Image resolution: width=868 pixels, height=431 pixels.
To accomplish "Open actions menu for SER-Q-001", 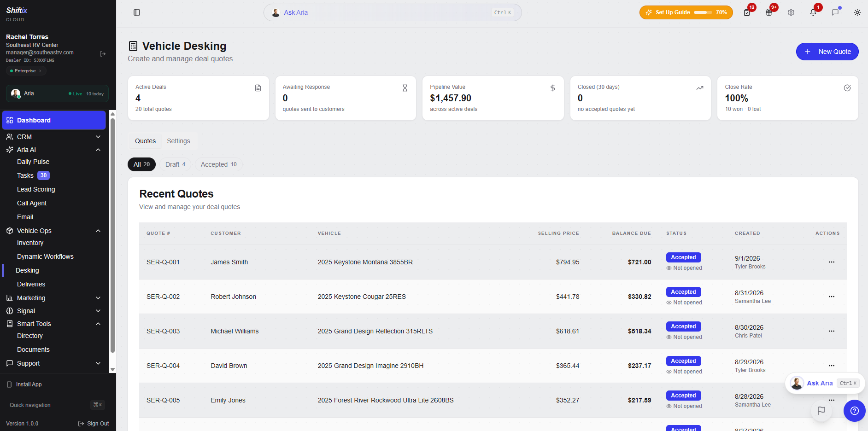I will (x=832, y=262).
